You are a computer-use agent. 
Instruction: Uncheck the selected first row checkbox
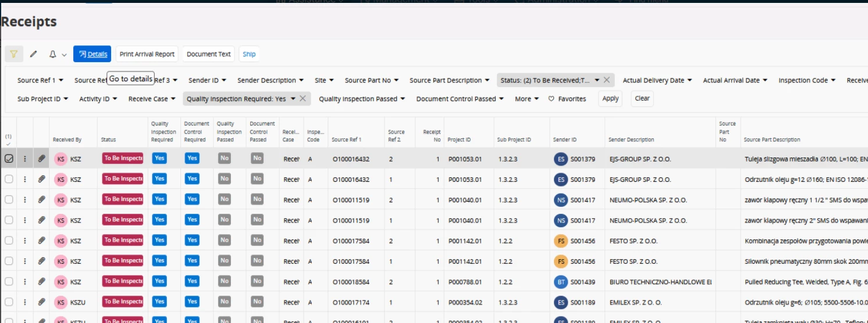(9, 159)
